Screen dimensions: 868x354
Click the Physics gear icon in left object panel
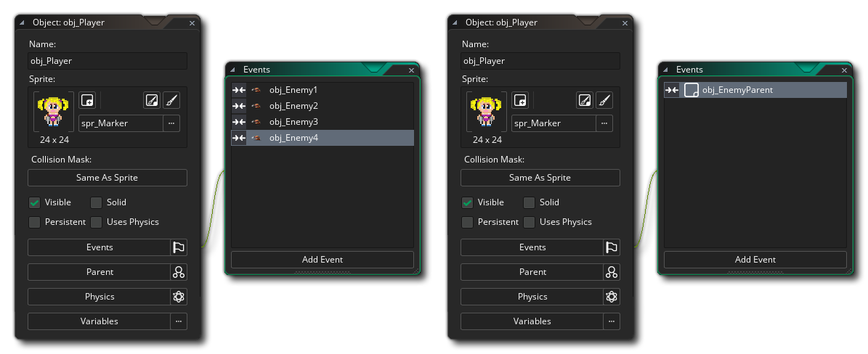tap(179, 297)
